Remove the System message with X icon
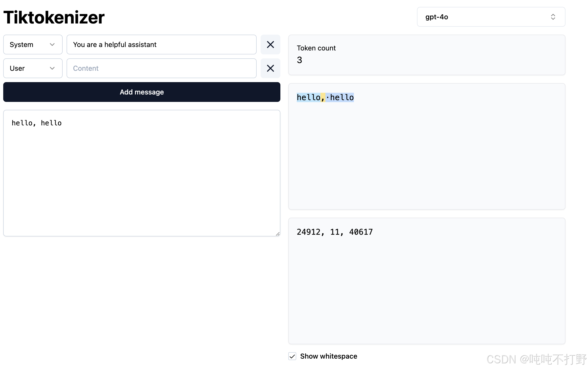The width and height of the screenshot is (588, 369). tap(270, 45)
